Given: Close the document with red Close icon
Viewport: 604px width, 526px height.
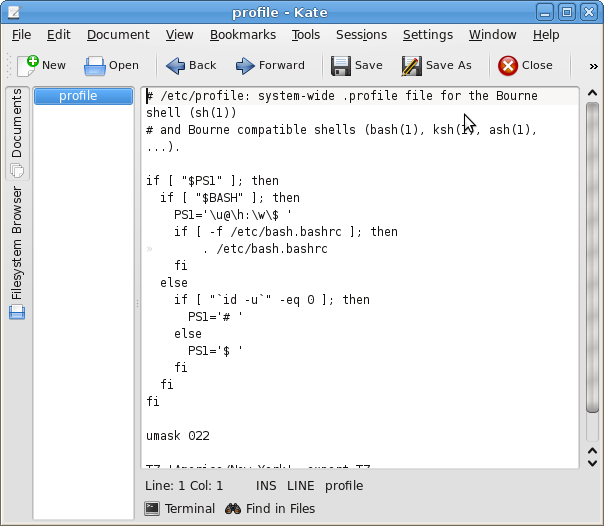Looking at the screenshot, I should coord(508,66).
